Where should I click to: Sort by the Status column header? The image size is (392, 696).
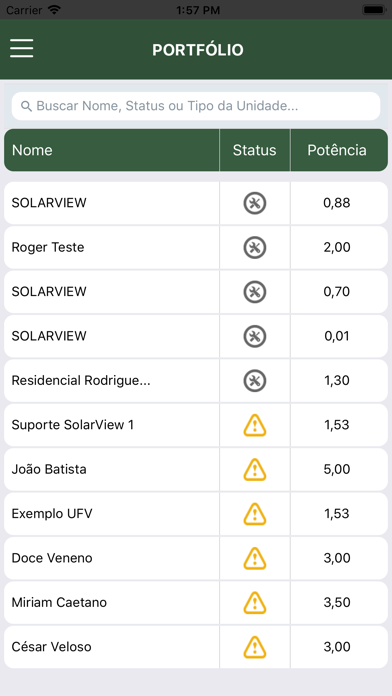coord(255,150)
